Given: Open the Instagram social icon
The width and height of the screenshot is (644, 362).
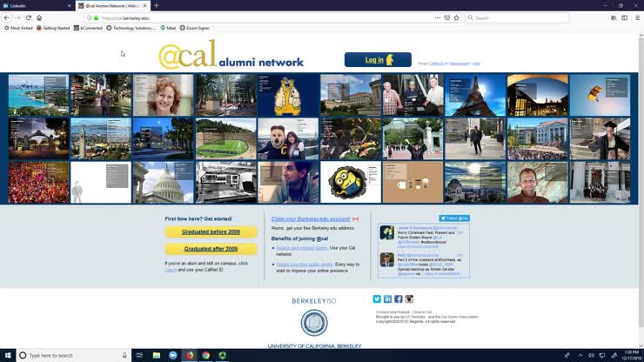Looking at the screenshot, I should pos(409,298).
